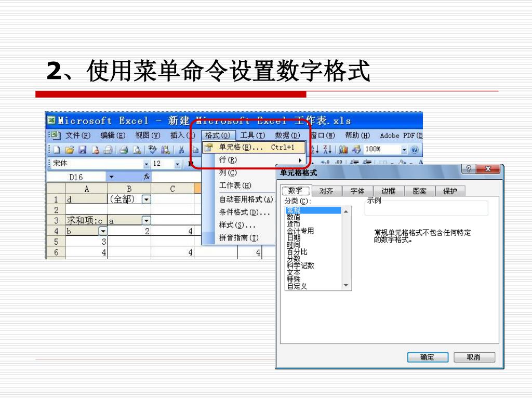Click the Sort Ascending A-Z icon
The width and height of the screenshot is (532, 399).
tap(315, 149)
